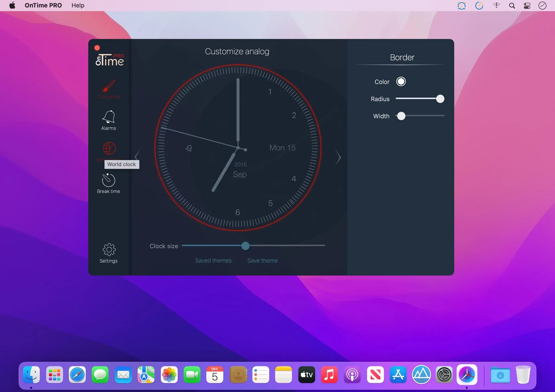Open Maps from the Dock

click(146, 375)
